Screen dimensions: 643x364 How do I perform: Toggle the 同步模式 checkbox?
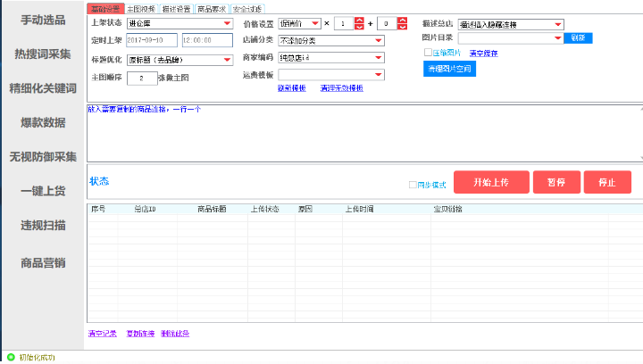point(412,185)
